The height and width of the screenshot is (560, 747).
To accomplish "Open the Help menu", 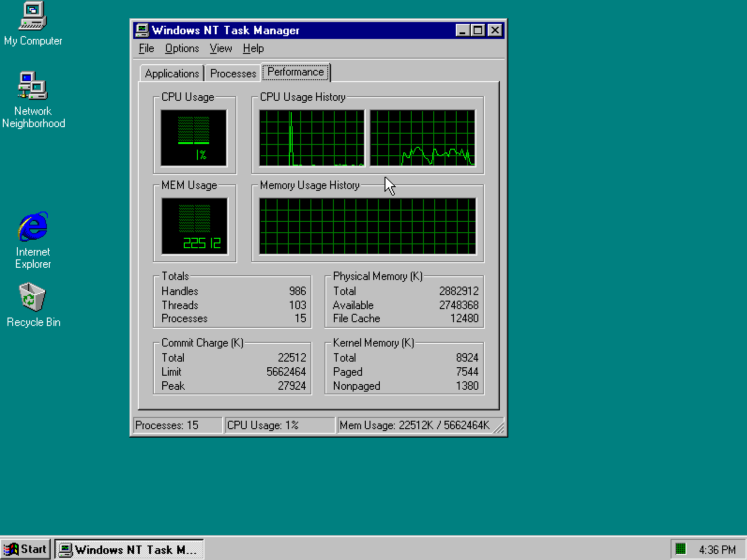I will tap(253, 48).
